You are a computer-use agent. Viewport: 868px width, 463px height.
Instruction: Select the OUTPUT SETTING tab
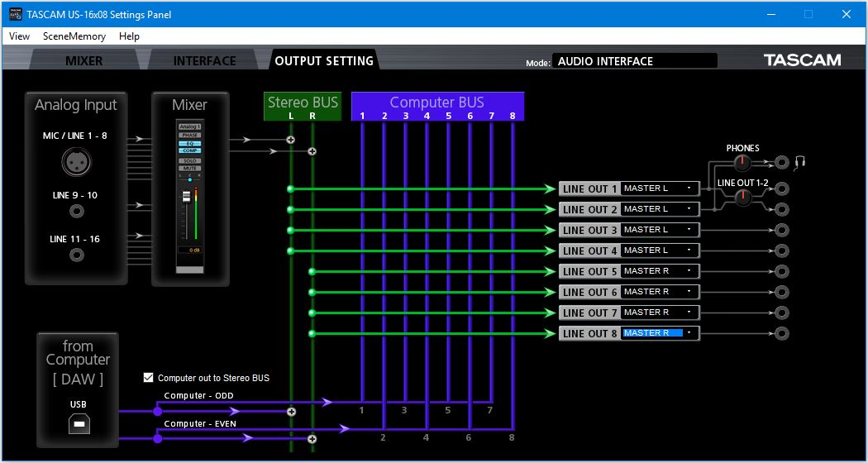click(324, 60)
